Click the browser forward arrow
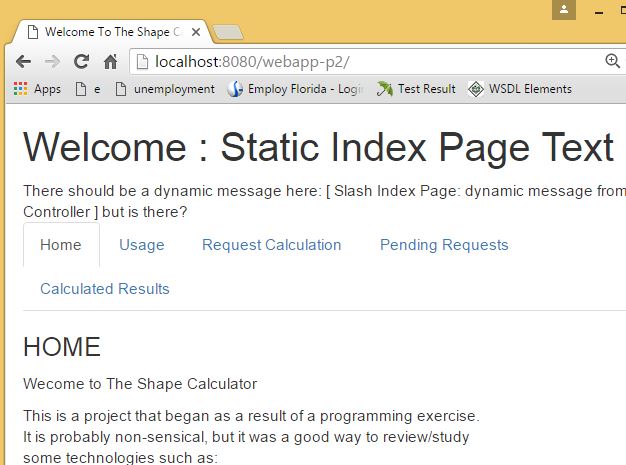 click(x=52, y=62)
